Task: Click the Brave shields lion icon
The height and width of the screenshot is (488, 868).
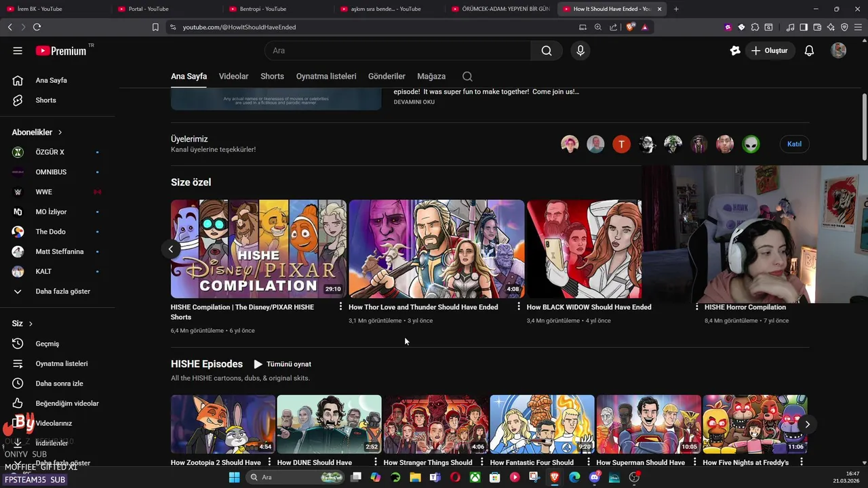Action: 630,27
